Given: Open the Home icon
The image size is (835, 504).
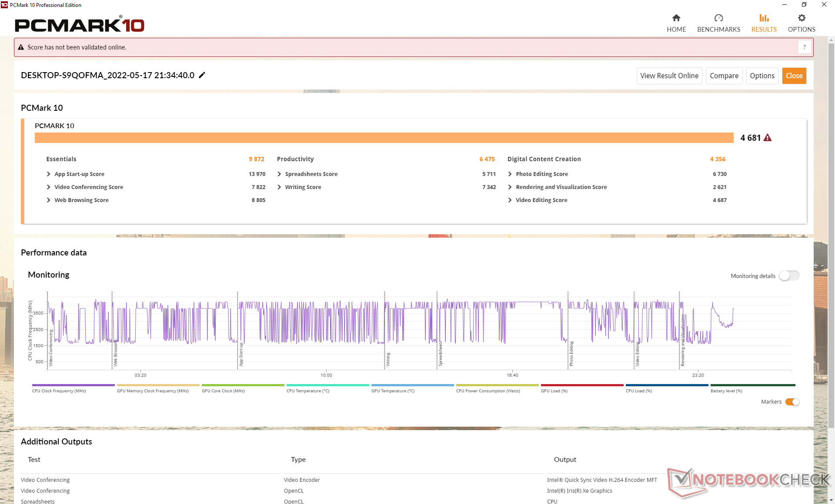Looking at the screenshot, I should pyautogui.click(x=676, y=18).
